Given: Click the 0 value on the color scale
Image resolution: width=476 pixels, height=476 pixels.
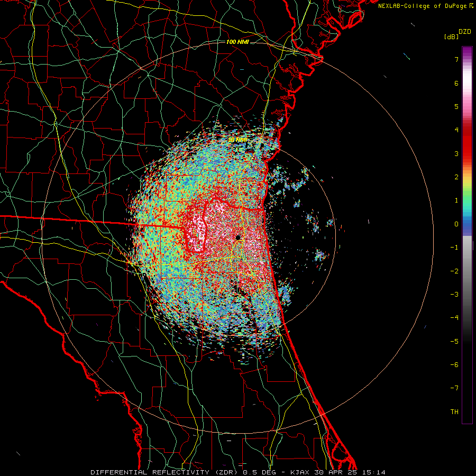Looking at the screenshot, I should 456,224.
